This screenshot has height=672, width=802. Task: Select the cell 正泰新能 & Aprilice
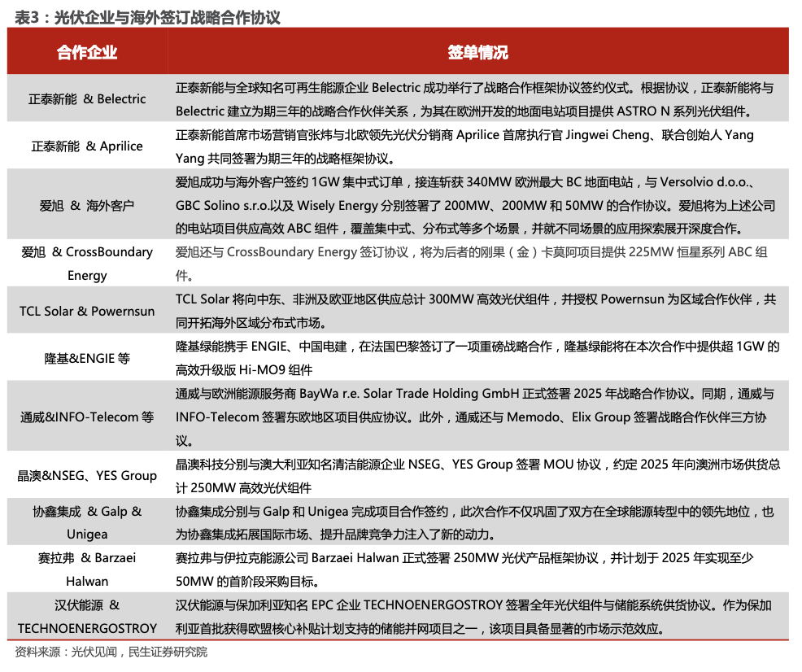tap(87, 146)
